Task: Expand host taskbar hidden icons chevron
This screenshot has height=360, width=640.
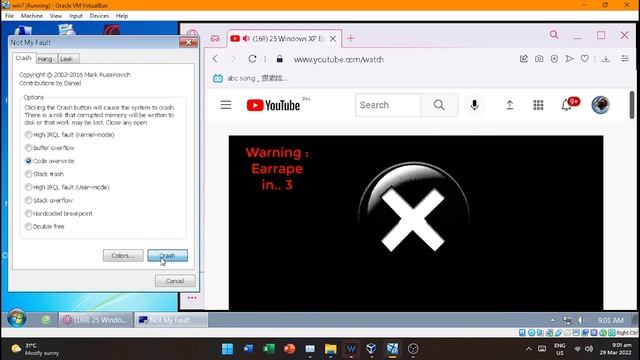Action: pyautogui.click(x=529, y=349)
